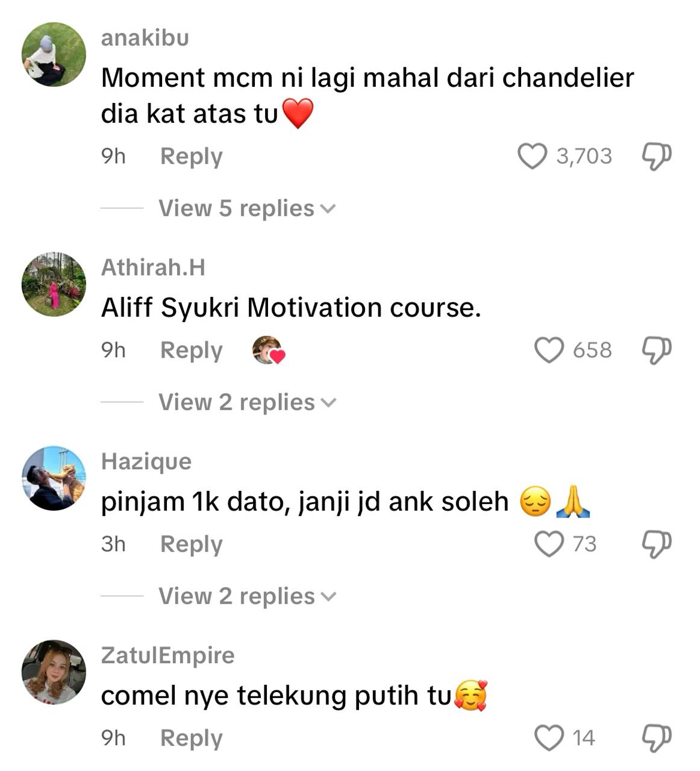Dislike anakibu's chandelier comment
Screen dimensions: 700x771
pyautogui.click(x=656, y=157)
